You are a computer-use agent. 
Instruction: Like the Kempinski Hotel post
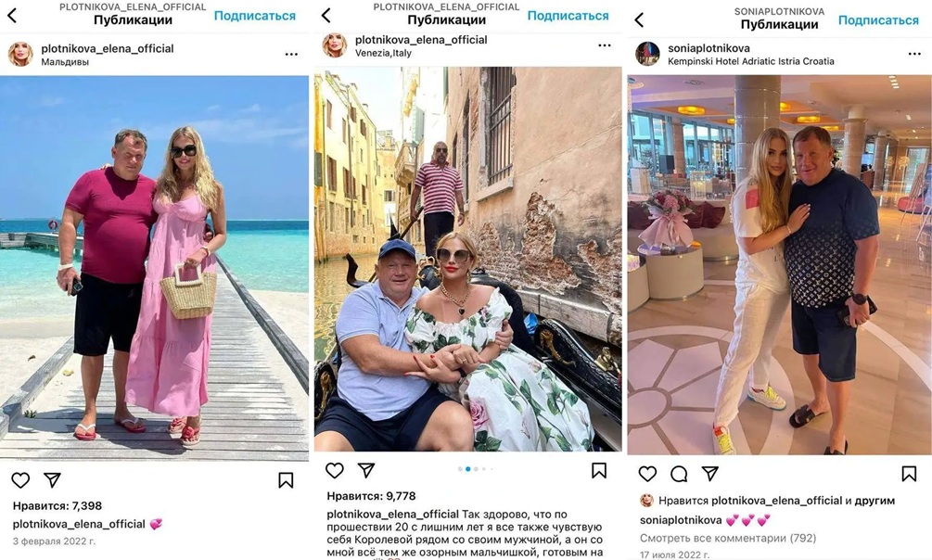tap(647, 474)
